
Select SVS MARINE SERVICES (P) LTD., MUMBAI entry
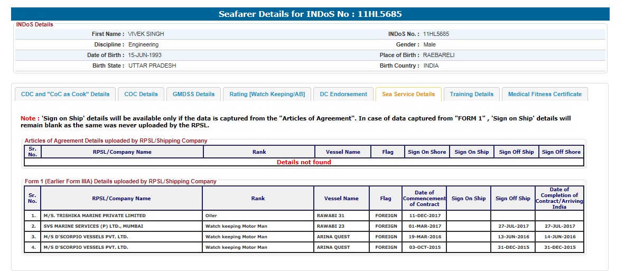pyautogui.click(x=93, y=226)
